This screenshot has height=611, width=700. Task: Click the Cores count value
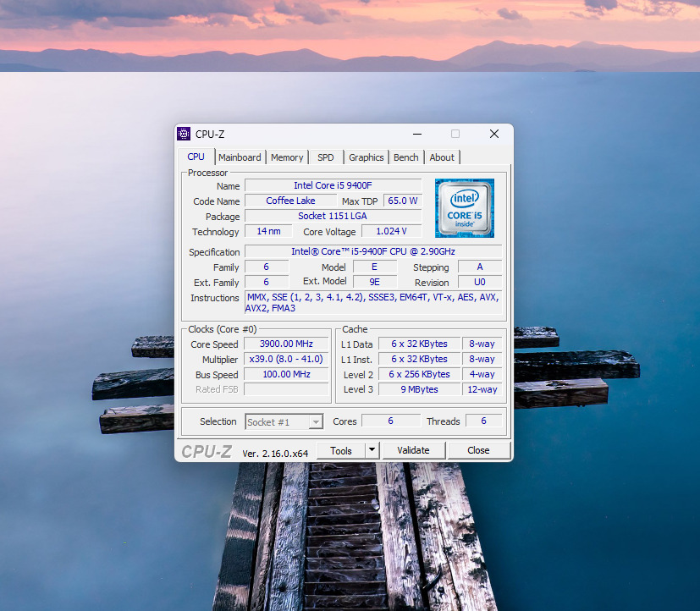(391, 421)
